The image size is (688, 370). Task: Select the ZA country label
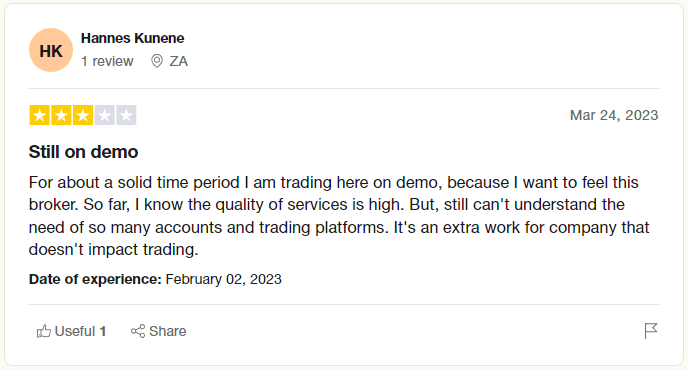pos(179,61)
